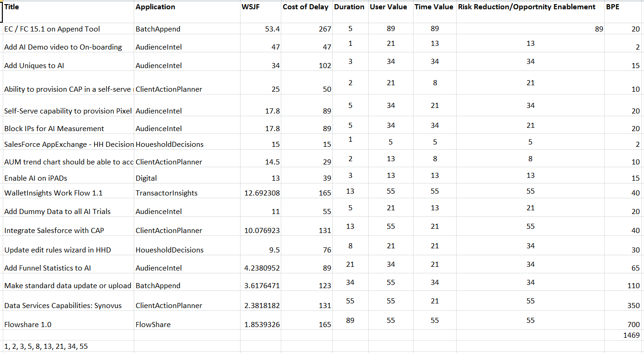Select BPE value 350
The height and width of the screenshot is (353, 644).
pos(623,301)
